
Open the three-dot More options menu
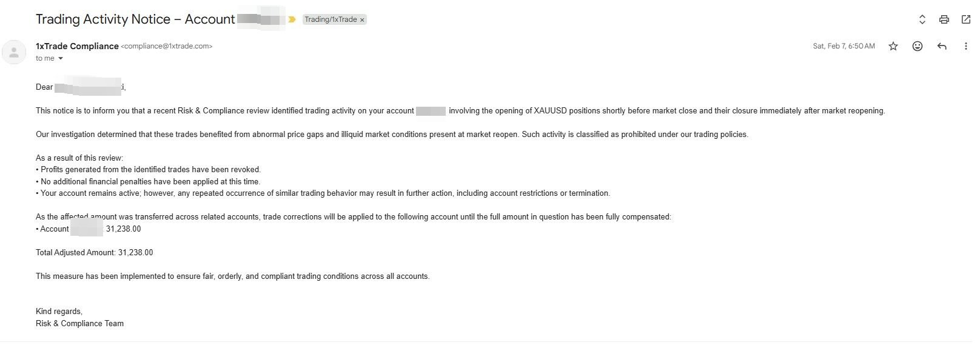[965, 46]
